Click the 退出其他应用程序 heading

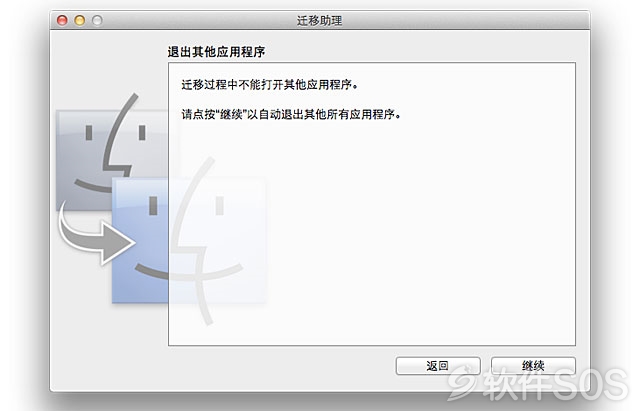[216, 52]
